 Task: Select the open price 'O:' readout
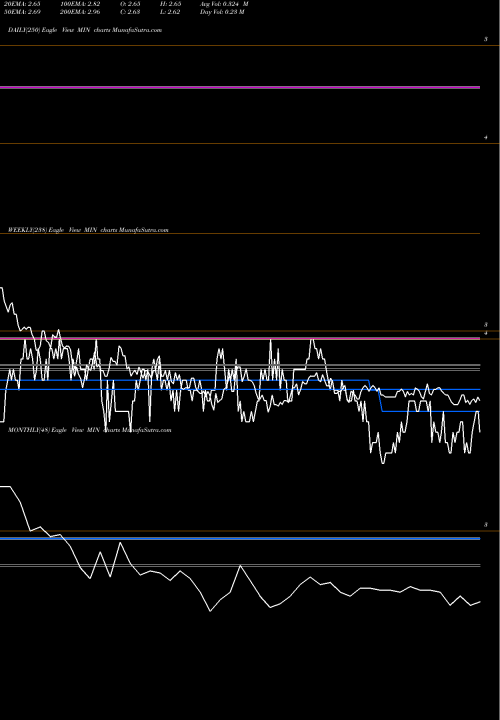(130, 4)
